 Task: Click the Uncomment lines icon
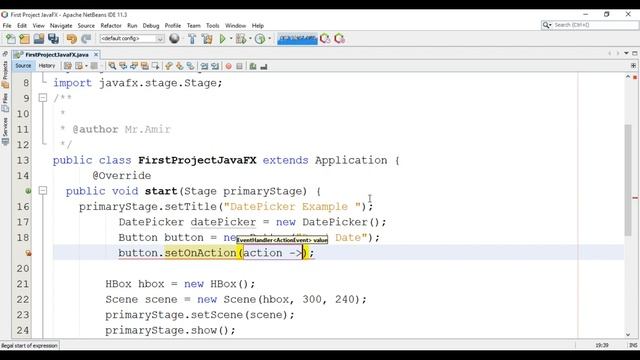(x=264, y=66)
